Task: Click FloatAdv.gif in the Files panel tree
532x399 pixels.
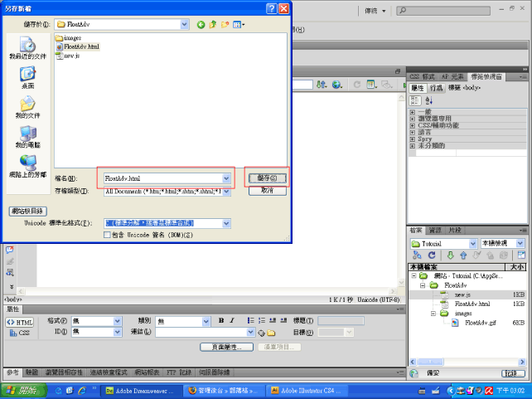Action: click(x=481, y=323)
